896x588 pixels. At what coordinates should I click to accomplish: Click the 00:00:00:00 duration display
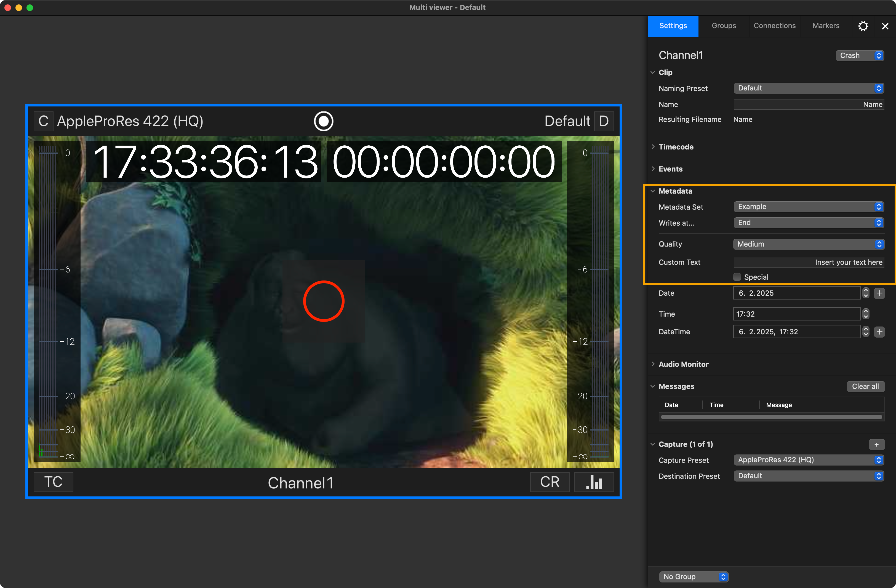(x=444, y=162)
